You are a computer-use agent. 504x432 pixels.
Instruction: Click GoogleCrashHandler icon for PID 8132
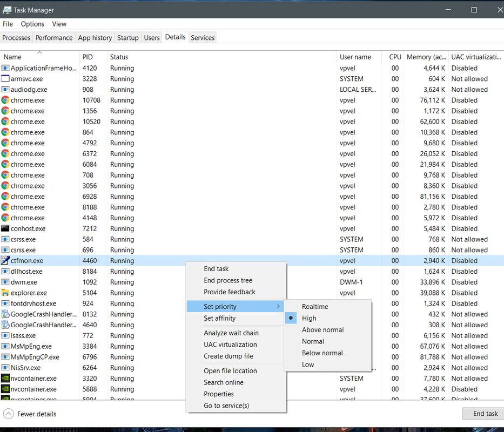tap(5, 314)
